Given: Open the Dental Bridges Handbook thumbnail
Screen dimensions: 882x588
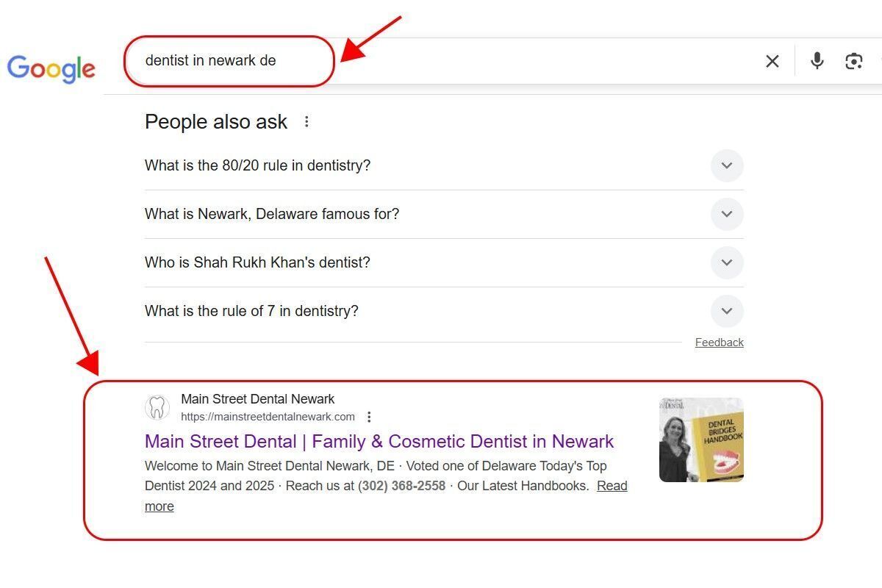Looking at the screenshot, I should coord(701,440).
